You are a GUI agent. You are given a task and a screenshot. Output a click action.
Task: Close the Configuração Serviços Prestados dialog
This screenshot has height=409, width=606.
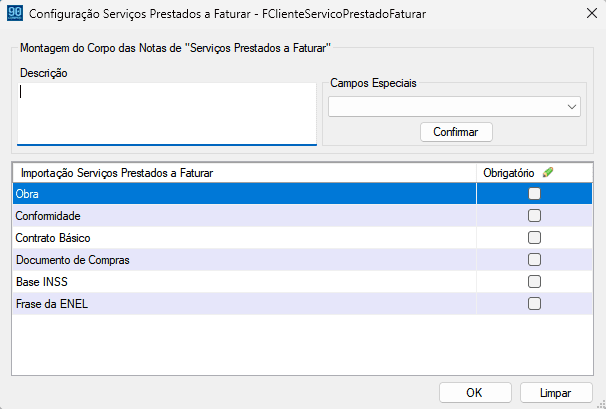coord(592,13)
